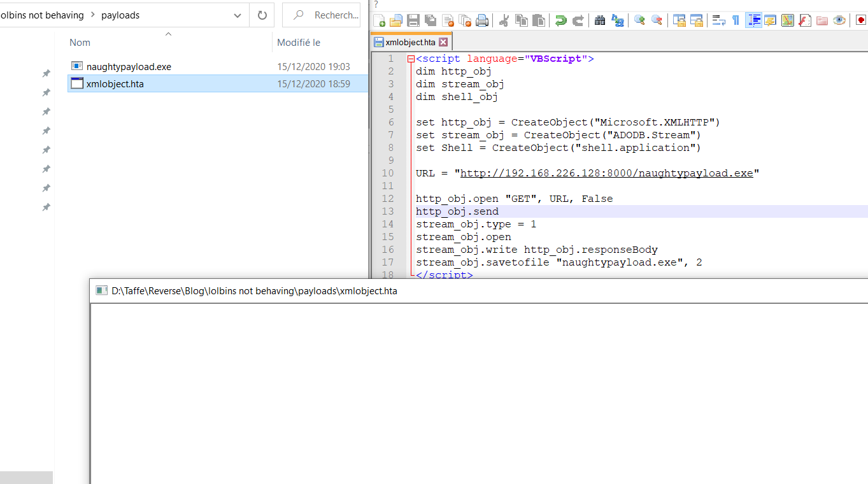Open Folder as Workspace icon

pyautogui.click(x=822, y=20)
